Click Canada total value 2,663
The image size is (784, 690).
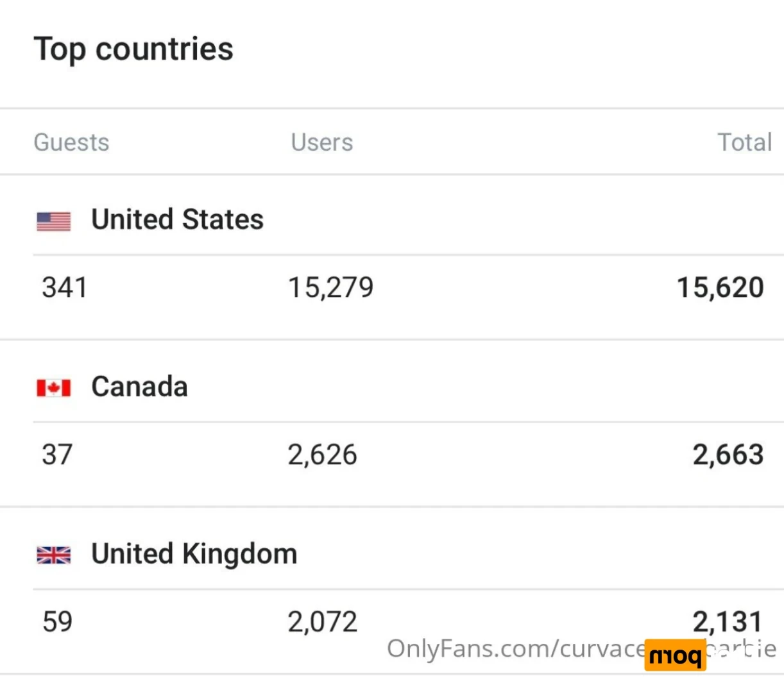coord(728,455)
